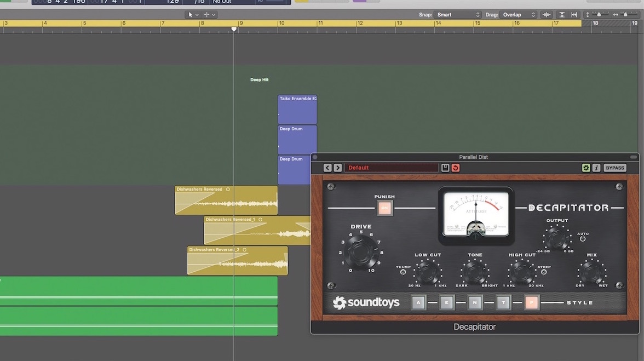Click the Default preset name field
The height and width of the screenshot is (361, 644).
392,168
